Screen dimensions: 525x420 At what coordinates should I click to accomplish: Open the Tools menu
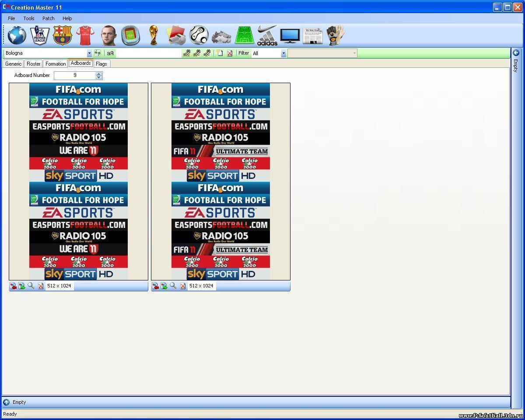click(x=29, y=18)
